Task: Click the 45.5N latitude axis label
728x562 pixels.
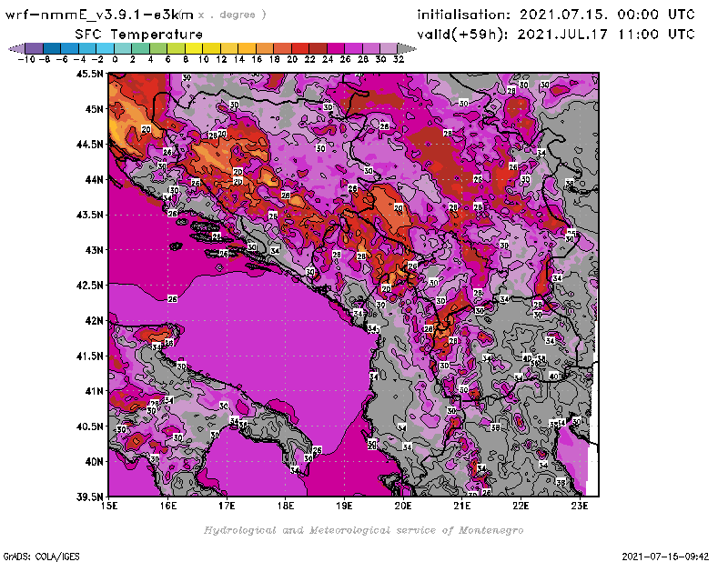Action: pyautogui.click(x=89, y=74)
